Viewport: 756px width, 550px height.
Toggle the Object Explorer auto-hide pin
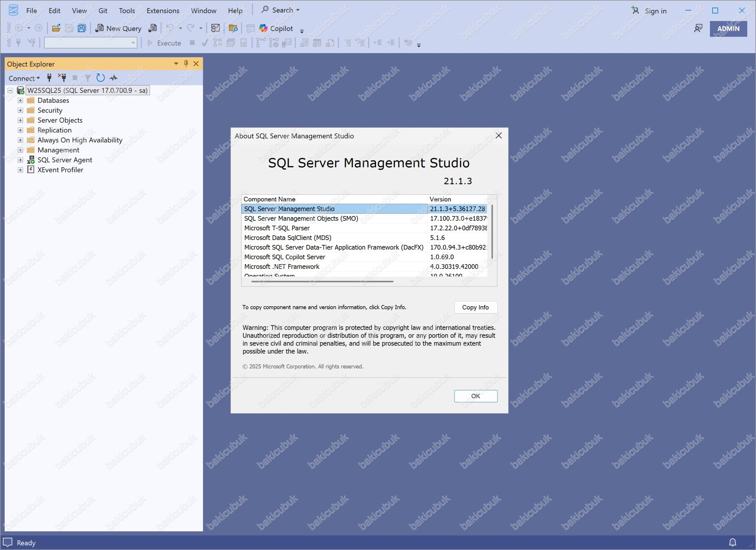point(186,63)
